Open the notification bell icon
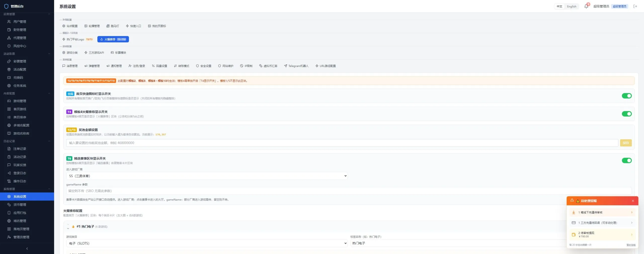644x254 pixels. tap(586, 6)
